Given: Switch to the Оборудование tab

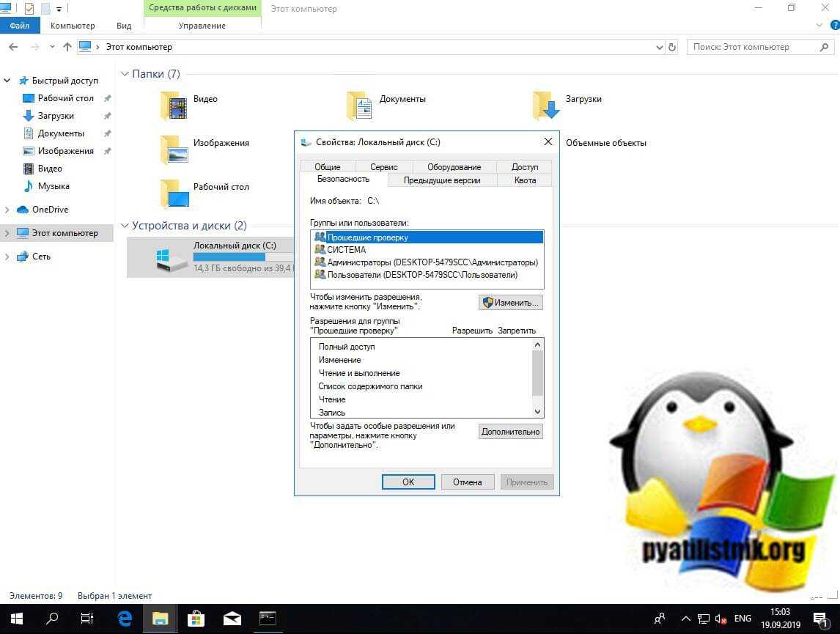Looking at the screenshot, I should coord(454,167).
